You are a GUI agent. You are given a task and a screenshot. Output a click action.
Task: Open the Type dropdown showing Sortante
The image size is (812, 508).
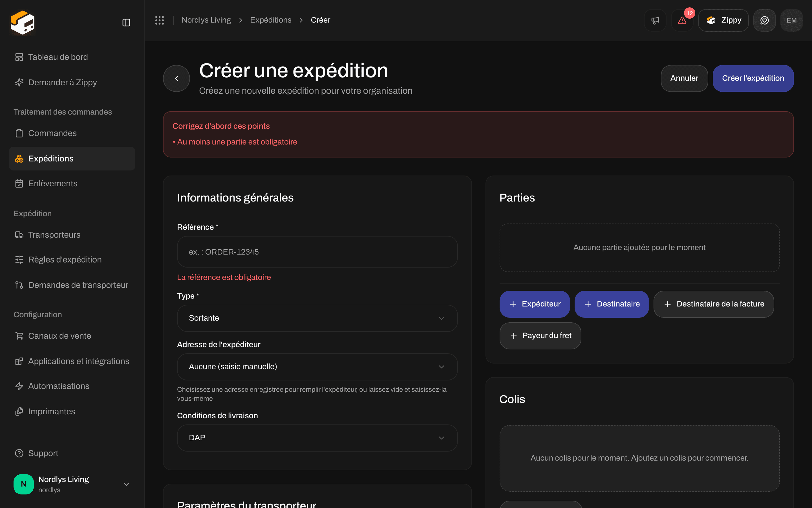(317, 318)
